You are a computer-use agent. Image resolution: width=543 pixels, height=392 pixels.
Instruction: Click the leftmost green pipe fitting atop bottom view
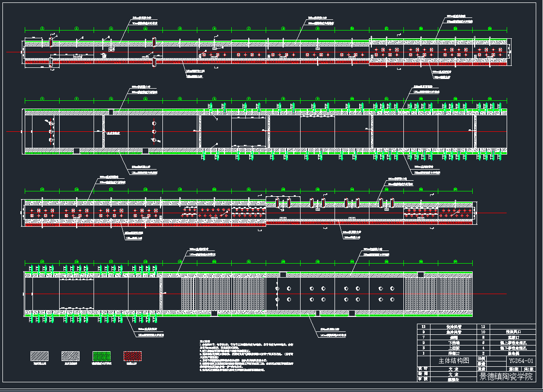(x=32, y=268)
